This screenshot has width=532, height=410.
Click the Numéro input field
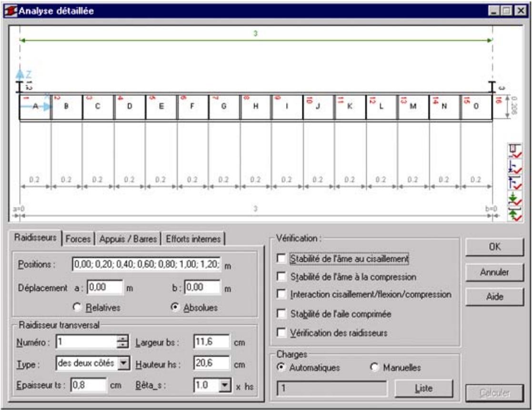(x=87, y=342)
